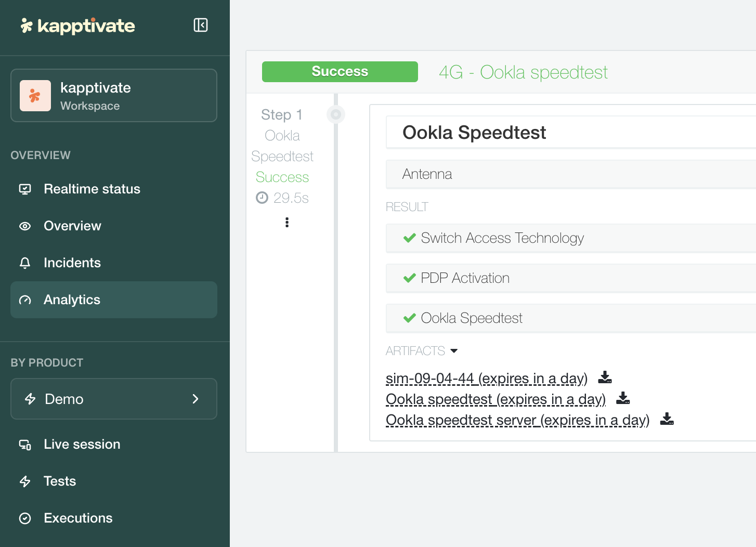Click the BY PRODUCT section heading
The width and height of the screenshot is (756, 547).
click(47, 362)
